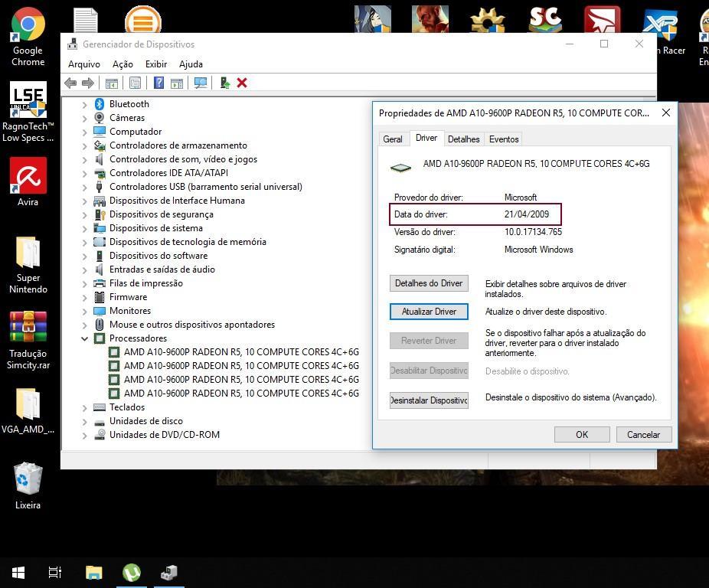Open File Explorer from taskbar

tap(94, 573)
